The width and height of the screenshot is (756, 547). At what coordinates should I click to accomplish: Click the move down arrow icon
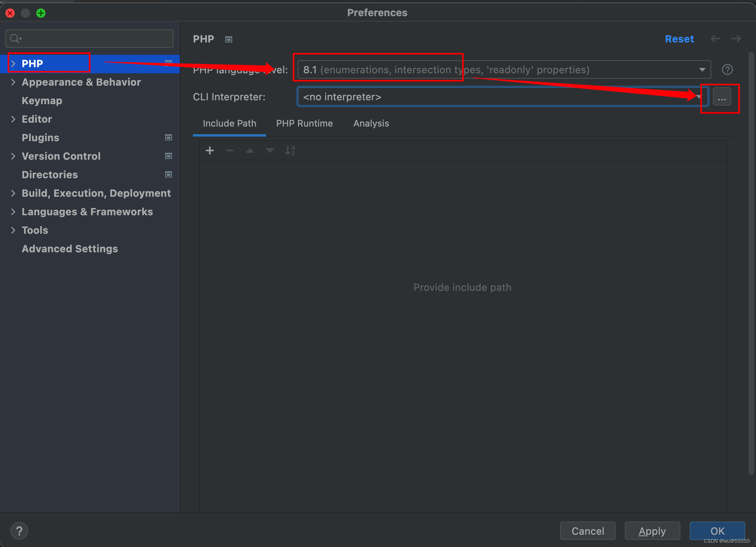click(x=270, y=150)
